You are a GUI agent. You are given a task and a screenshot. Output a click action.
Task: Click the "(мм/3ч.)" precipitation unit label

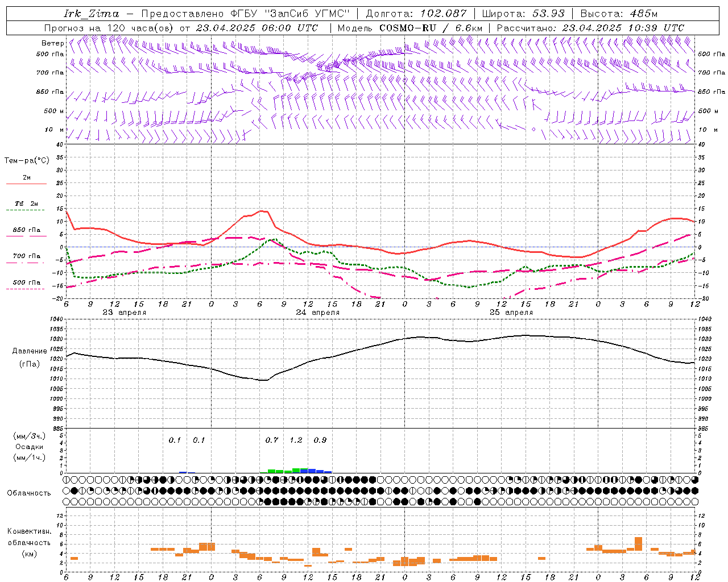pos(30,436)
